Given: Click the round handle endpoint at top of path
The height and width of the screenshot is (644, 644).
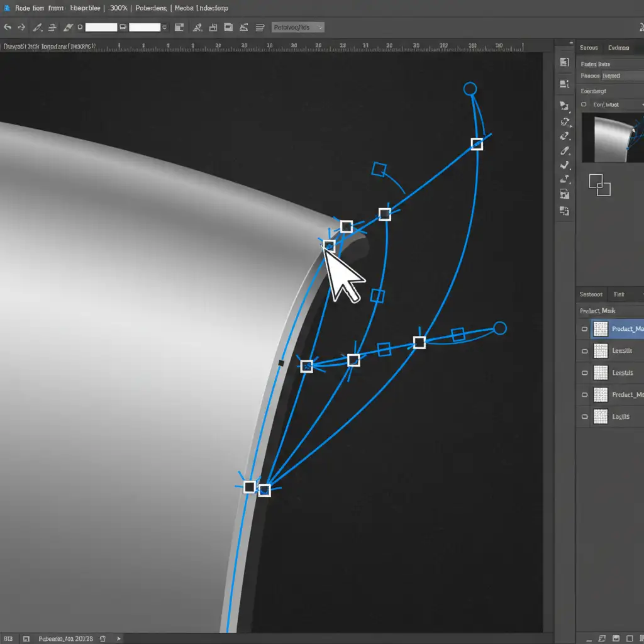Looking at the screenshot, I should click(x=470, y=89).
